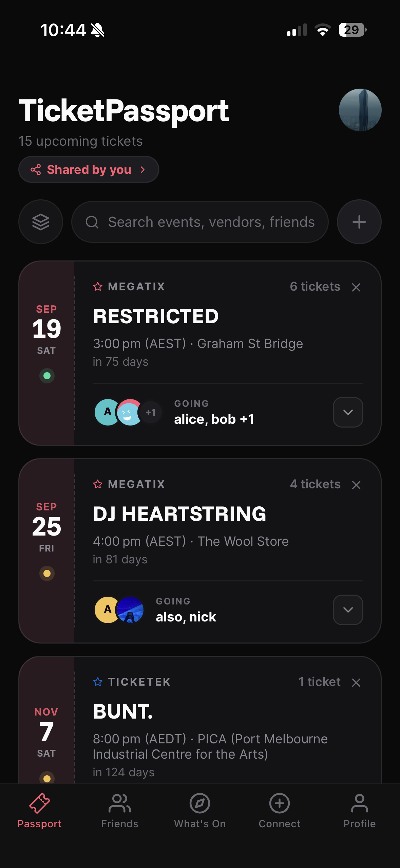Expand the RESTRICTED going list chevron

point(348,412)
